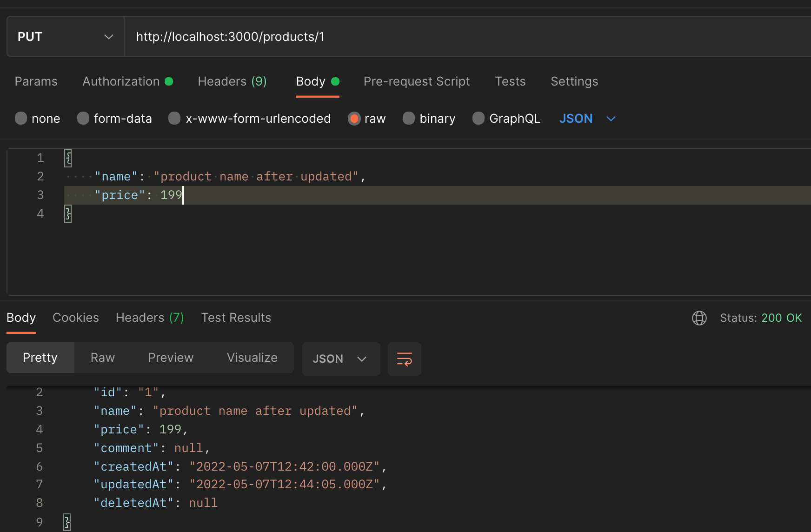Click the "deletedAt": null response line
This screenshot has width=811, height=532.
tap(156, 503)
